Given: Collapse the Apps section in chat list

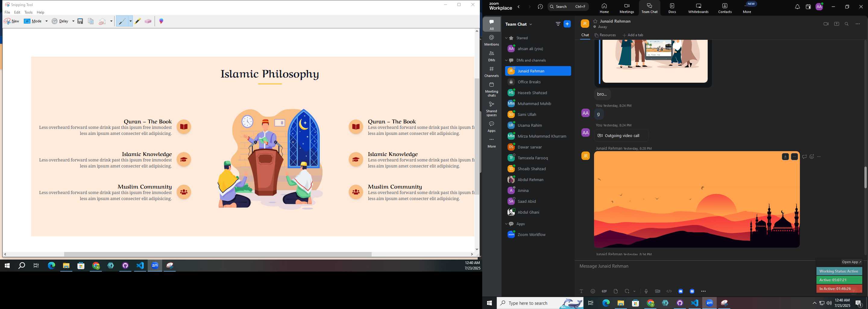Looking at the screenshot, I should (x=506, y=224).
